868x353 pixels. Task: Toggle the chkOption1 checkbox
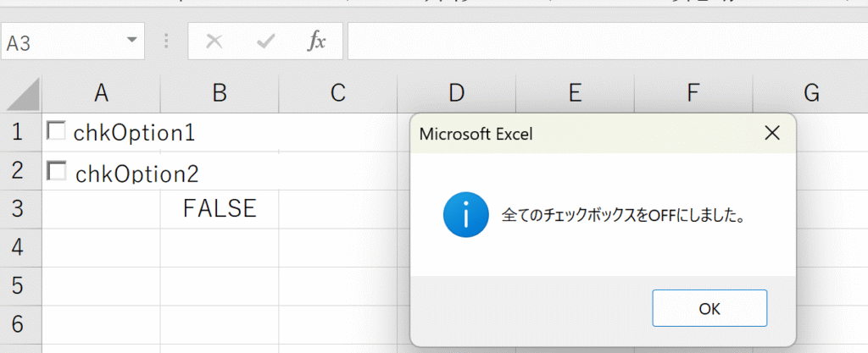57,131
